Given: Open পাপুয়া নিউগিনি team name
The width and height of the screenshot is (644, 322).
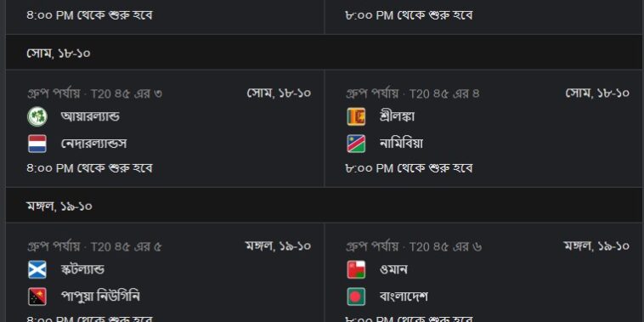Looking at the screenshot, I should click(100, 297).
